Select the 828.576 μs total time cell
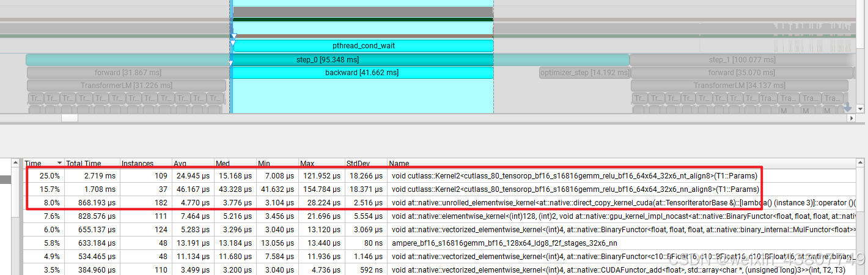The height and width of the screenshot is (275, 868). (92, 216)
